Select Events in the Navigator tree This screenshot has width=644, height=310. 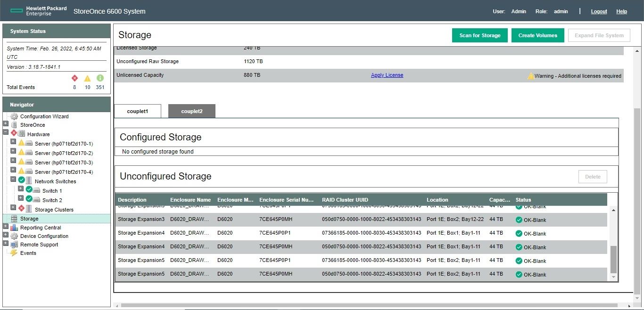tap(28, 253)
